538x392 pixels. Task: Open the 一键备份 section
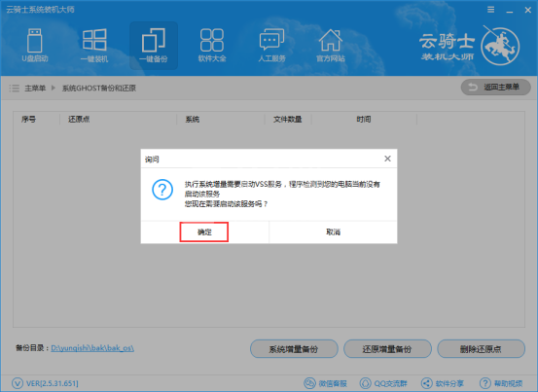154,46
